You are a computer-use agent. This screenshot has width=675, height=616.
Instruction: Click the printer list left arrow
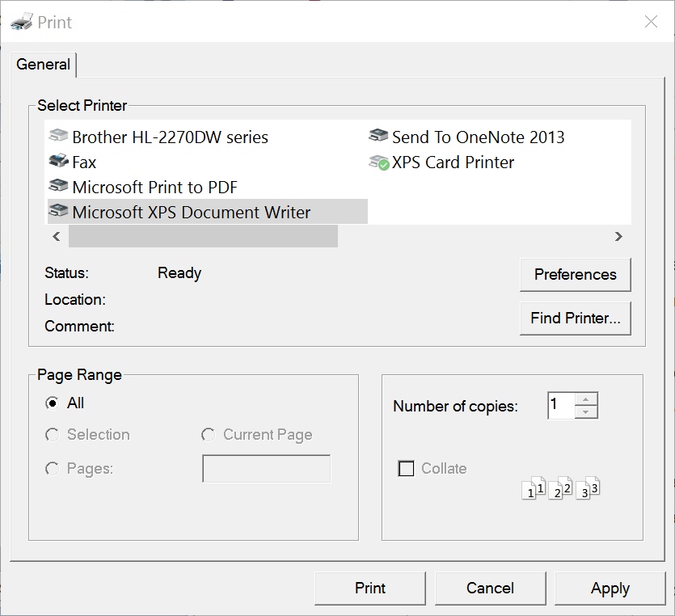(57, 236)
